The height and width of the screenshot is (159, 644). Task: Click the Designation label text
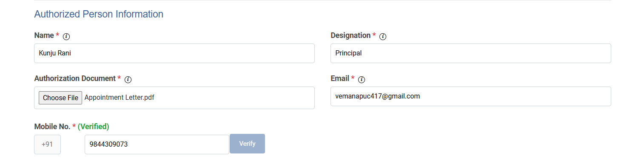[x=350, y=35]
